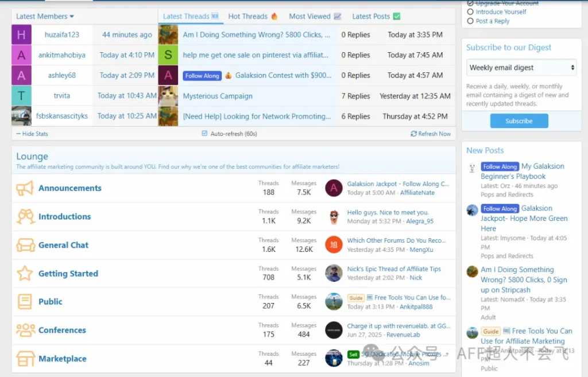Screen dimensions: 588x377
Task: Click the Introductions handshake icon
Action: point(25,216)
